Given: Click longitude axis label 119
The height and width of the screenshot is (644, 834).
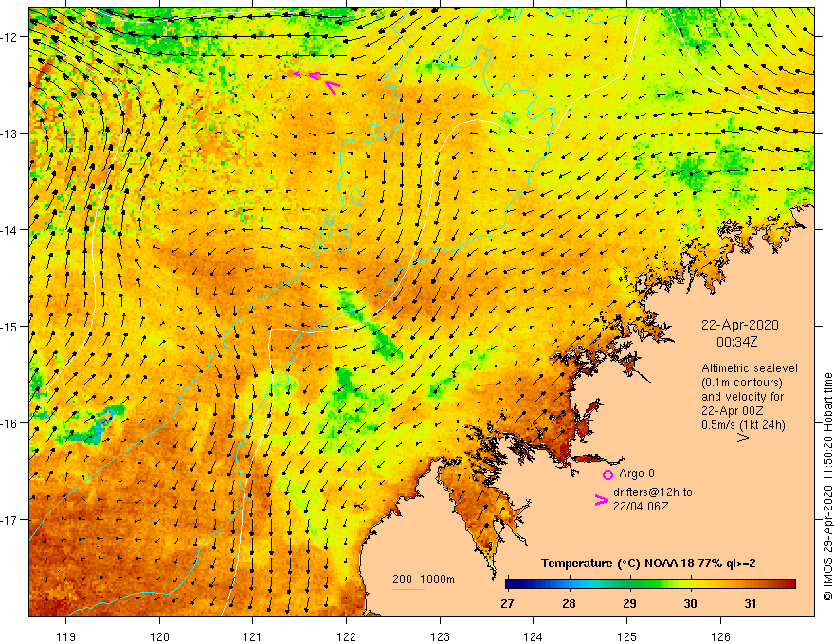Looking at the screenshot, I should tap(66, 636).
